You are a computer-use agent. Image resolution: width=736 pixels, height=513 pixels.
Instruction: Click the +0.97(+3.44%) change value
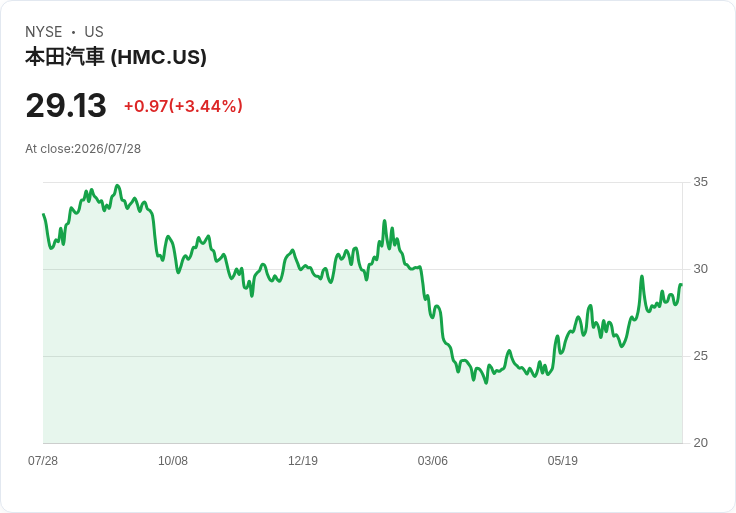(x=183, y=106)
